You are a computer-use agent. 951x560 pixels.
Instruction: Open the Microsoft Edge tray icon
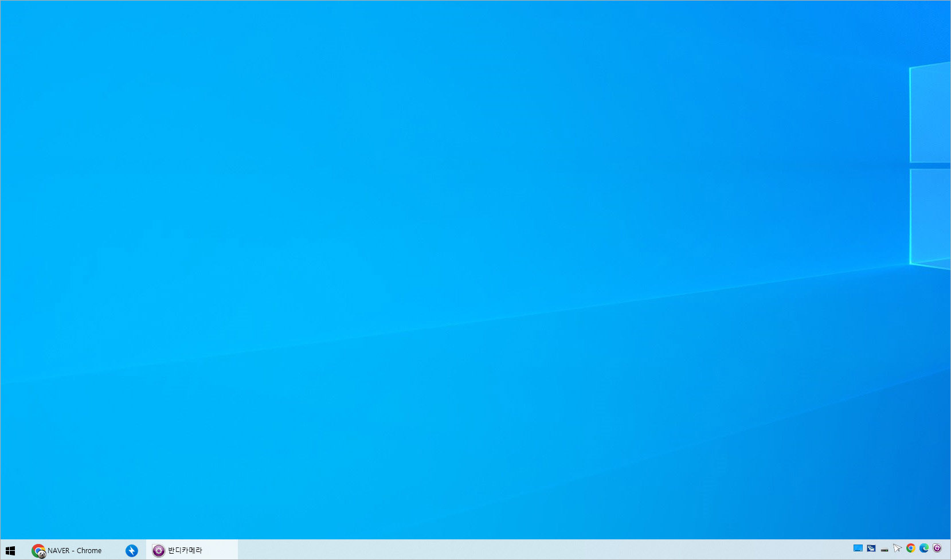(x=924, y=549)
